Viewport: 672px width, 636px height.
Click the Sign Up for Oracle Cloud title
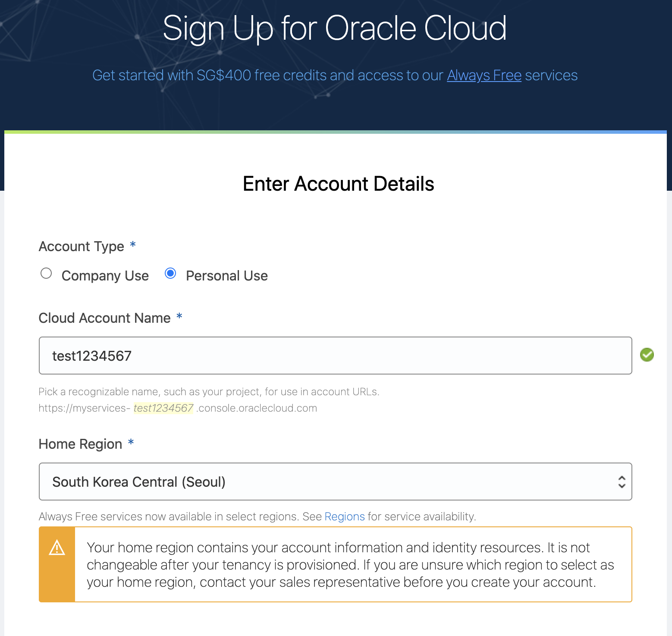coord(335,28)
